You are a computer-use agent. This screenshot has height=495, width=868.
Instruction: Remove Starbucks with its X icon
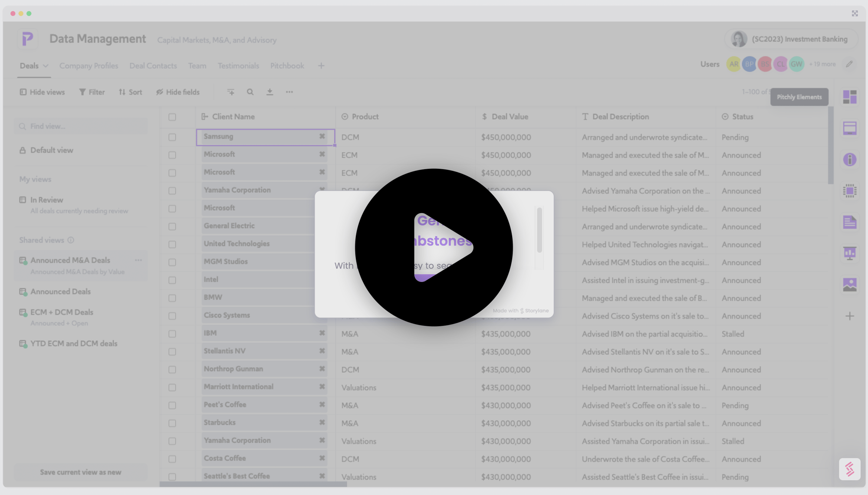pyautogui.click(x=322, y=422)
